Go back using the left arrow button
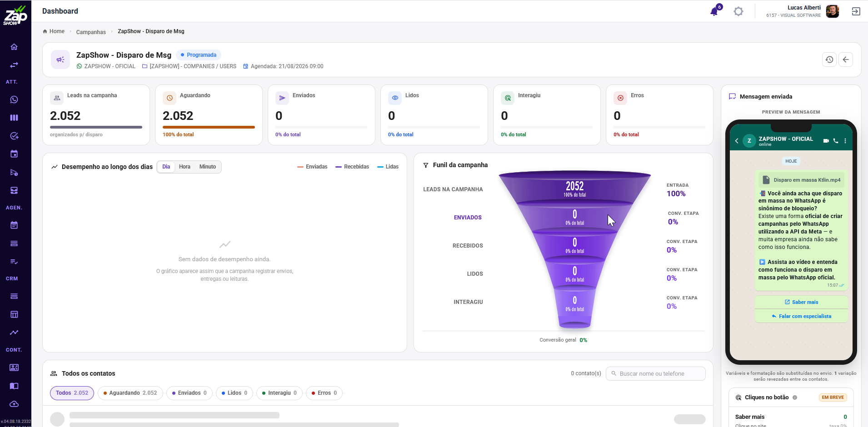This screenshot has height=427, width=868. click(x=846, y=60)
